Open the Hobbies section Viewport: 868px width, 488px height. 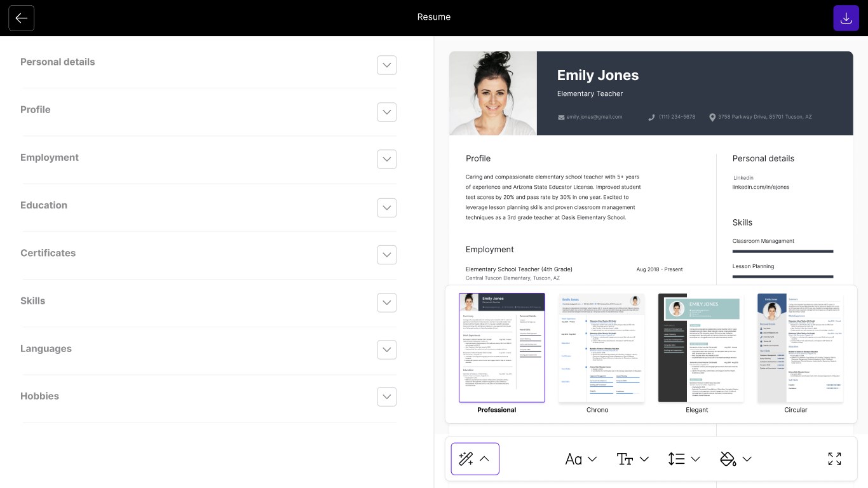[x=386, y=396]
